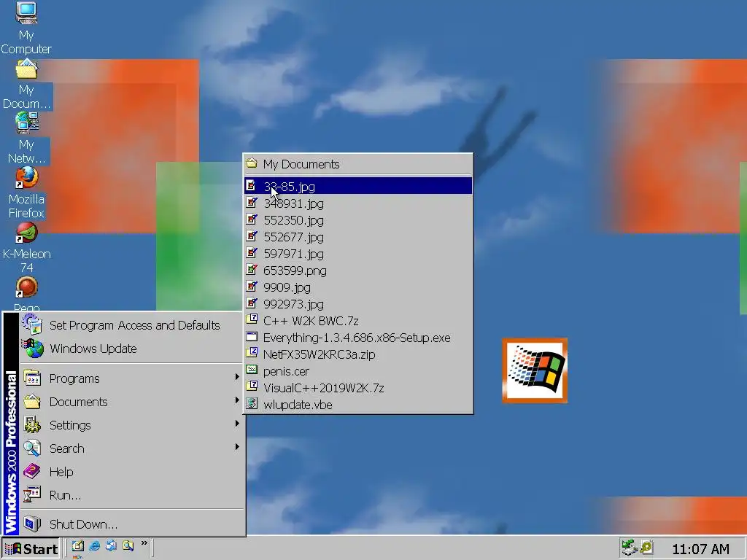This screenshot has width=747, height=560.
Task: Open recent file 653599.png
Action: [x=358, y=271]
